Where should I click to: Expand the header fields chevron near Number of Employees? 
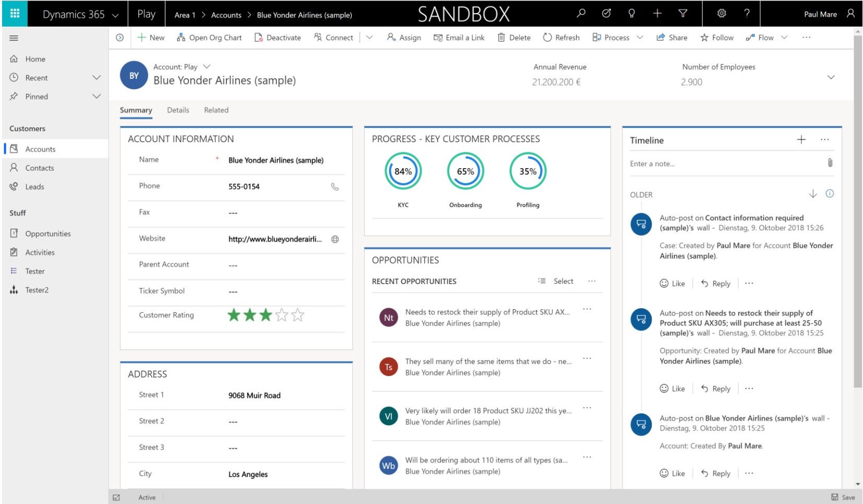[x=832, y=76]
